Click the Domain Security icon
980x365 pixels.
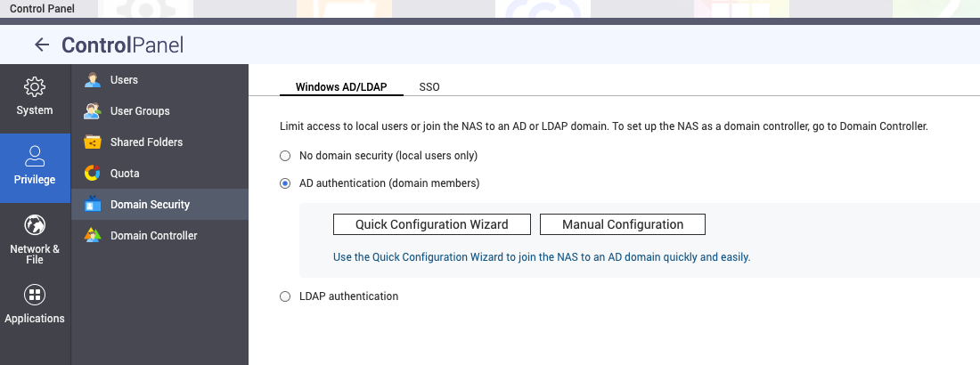click(x=93, y=205)
